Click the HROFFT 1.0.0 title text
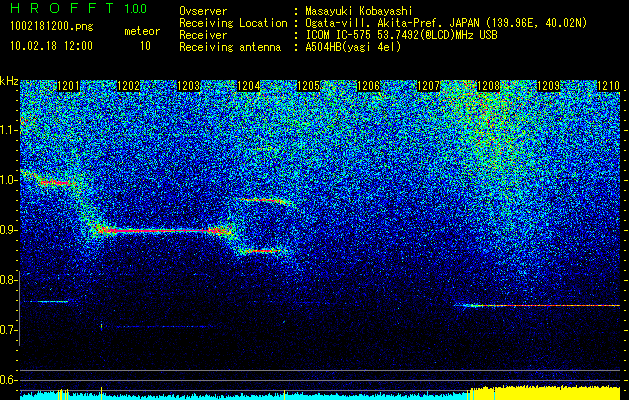 pyautogui.click(x=78, y=8)
